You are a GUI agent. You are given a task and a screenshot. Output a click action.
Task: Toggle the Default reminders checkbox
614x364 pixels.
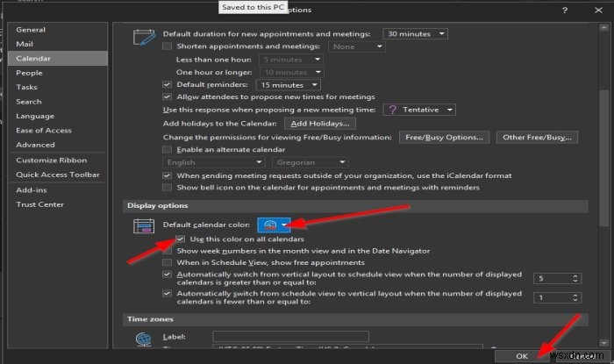pos(168,84)
